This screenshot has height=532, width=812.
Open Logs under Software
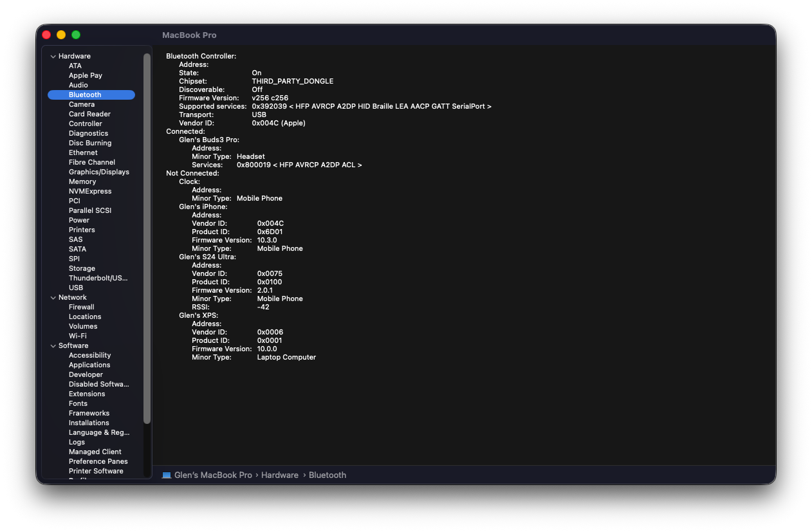pos(77,442)
